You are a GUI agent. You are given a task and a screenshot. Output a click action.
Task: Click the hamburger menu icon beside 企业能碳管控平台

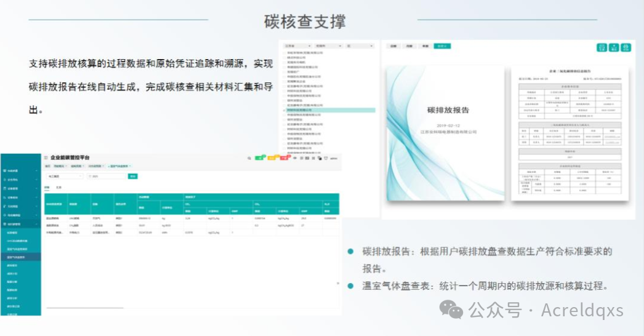coord(46,158)
